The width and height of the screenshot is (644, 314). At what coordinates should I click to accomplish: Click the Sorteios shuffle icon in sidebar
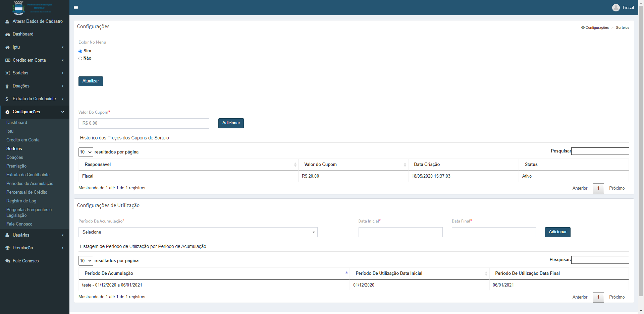coord(7,73)
